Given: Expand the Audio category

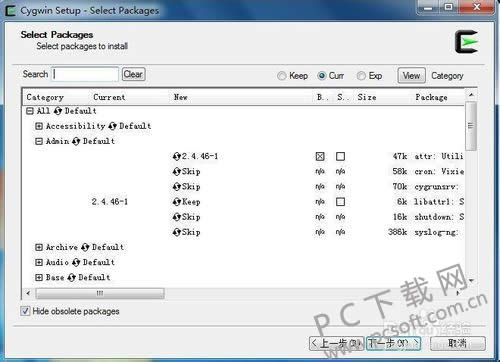Looking at the screenshot, I should [39, 262].
